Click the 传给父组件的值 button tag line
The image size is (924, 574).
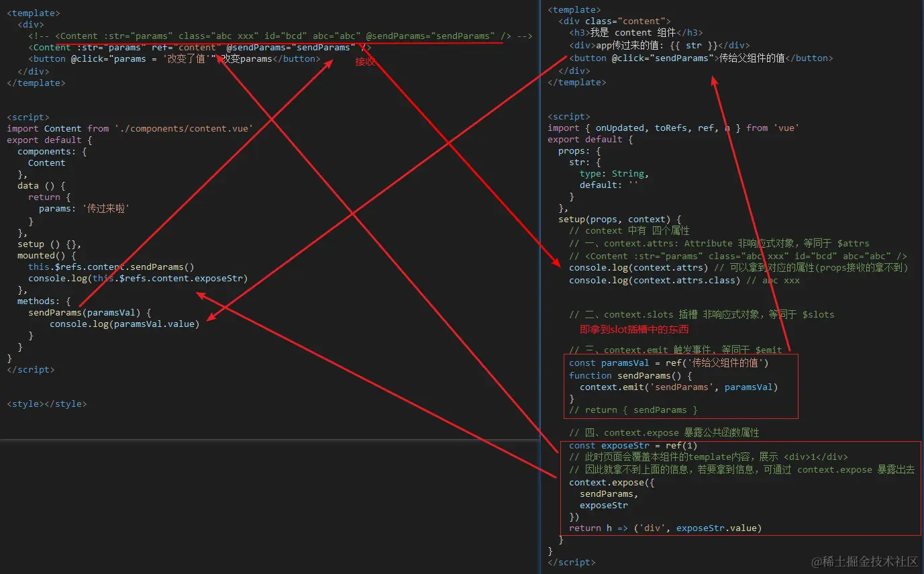(701, 58)
